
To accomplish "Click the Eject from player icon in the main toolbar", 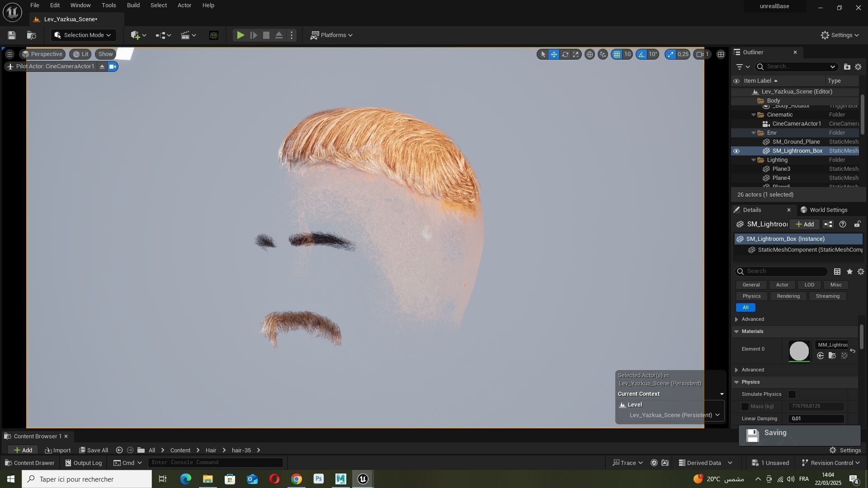I will click(x=279, y=35).
